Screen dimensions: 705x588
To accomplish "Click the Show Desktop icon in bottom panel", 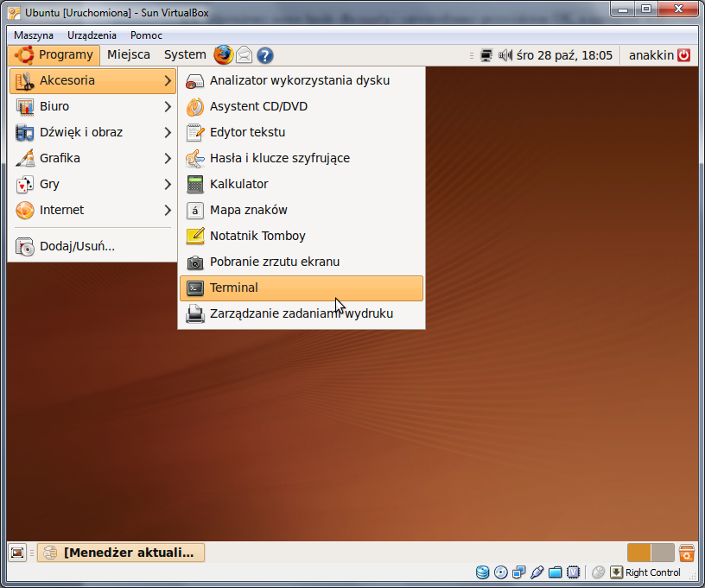I will [17, 553].
